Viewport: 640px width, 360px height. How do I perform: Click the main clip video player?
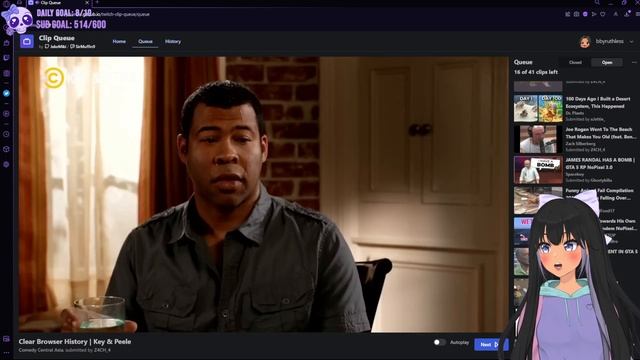click(x=263, y=194)
